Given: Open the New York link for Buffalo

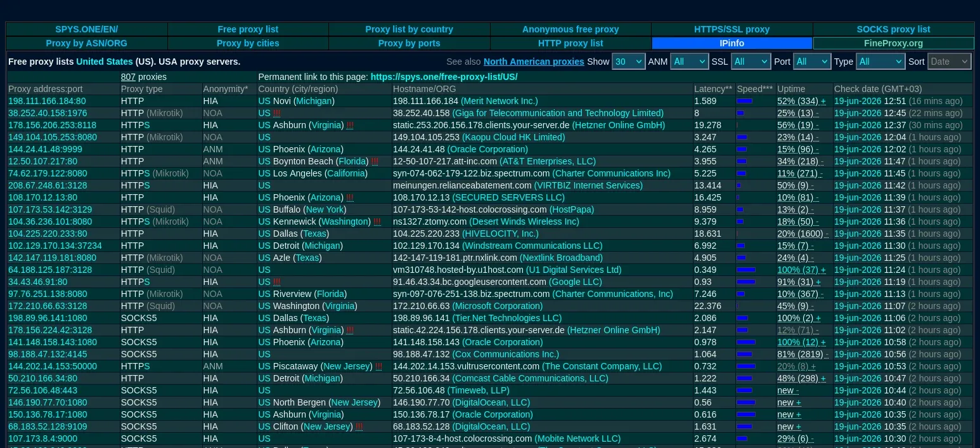Looking at the screenshot, I should pyautogui.click(x=325, y=209).
